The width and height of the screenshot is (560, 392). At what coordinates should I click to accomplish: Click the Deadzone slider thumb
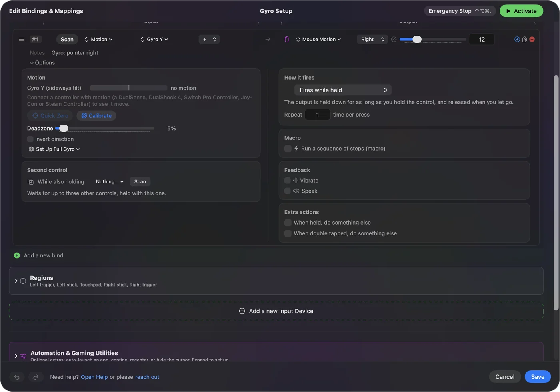(64, 128)
